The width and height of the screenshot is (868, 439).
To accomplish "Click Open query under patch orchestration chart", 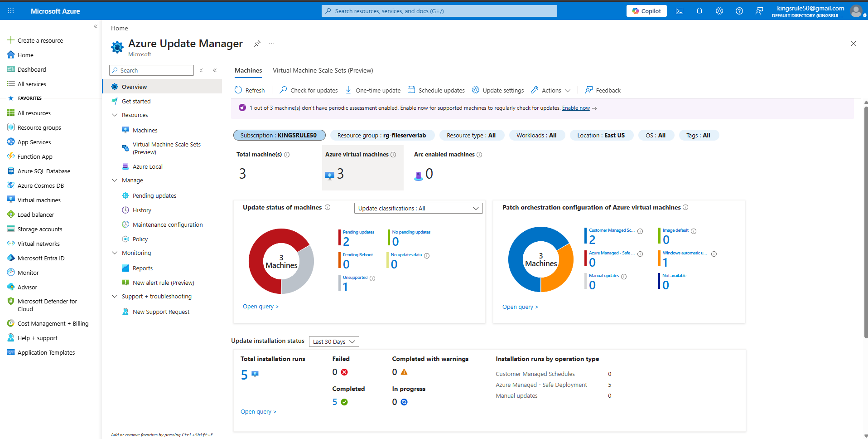I will [x=520, y=307].
